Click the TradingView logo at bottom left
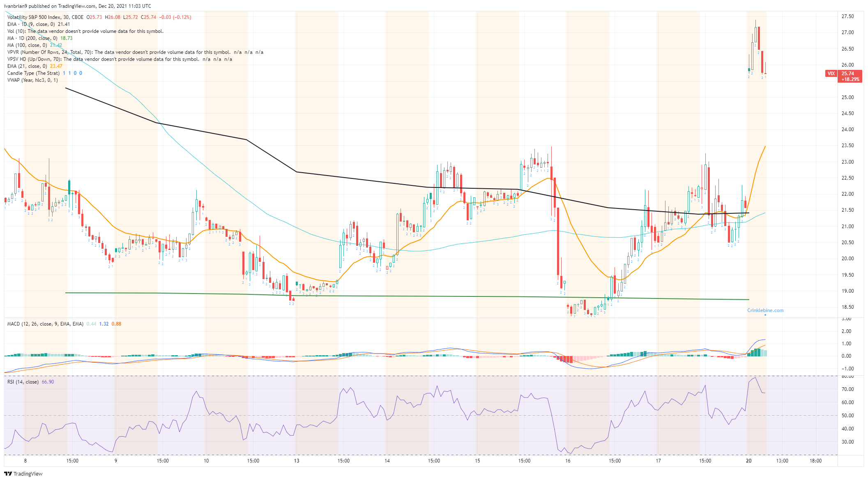Image resolution: width=868 pixels, height=481 pixels. point(23,474)
